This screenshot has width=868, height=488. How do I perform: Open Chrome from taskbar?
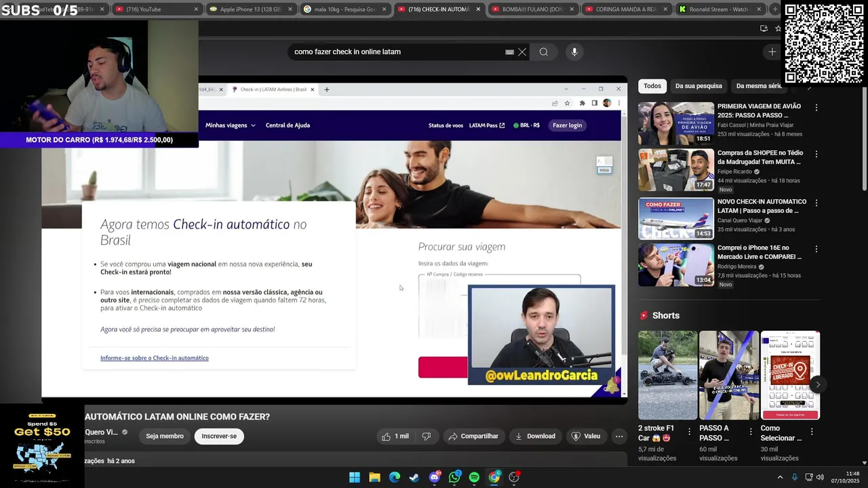pyautogui.click(x=494, y=477)
